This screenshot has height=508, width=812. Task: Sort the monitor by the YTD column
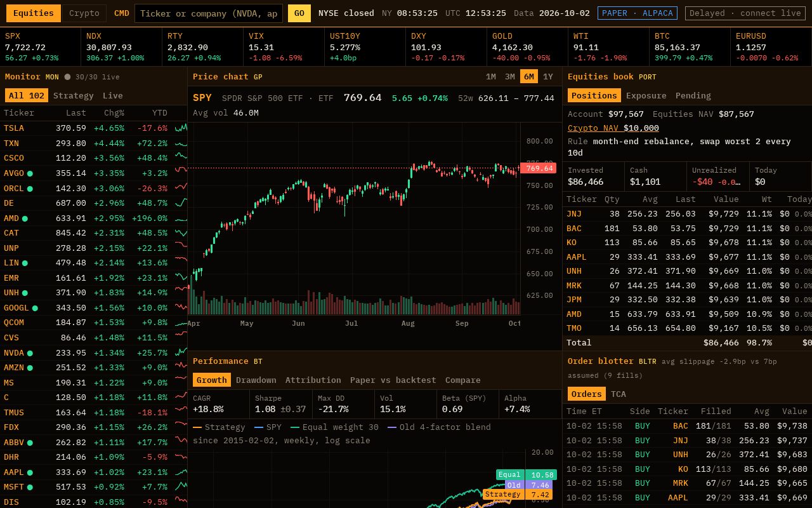[x=160, y=113]
